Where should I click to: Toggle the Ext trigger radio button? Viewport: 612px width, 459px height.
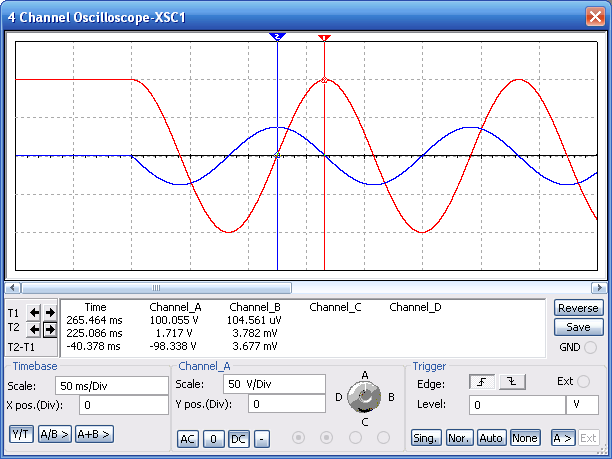[584, 381]
